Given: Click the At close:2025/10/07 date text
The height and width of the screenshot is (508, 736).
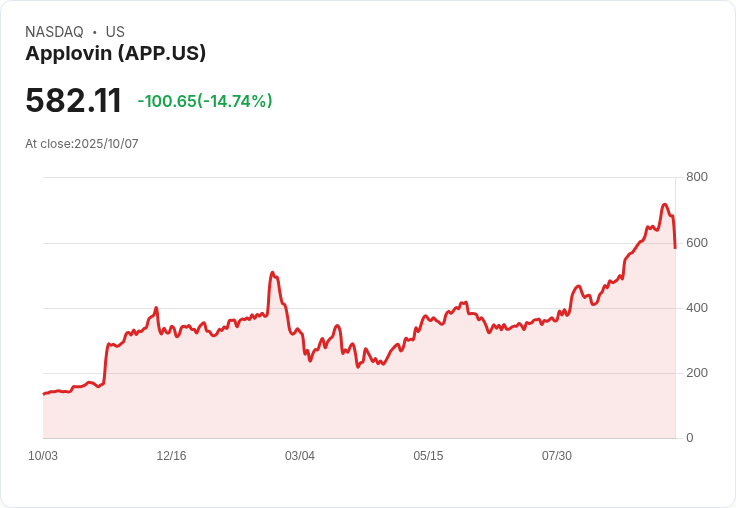Looking at the screenshot, I should coord(82,144).
